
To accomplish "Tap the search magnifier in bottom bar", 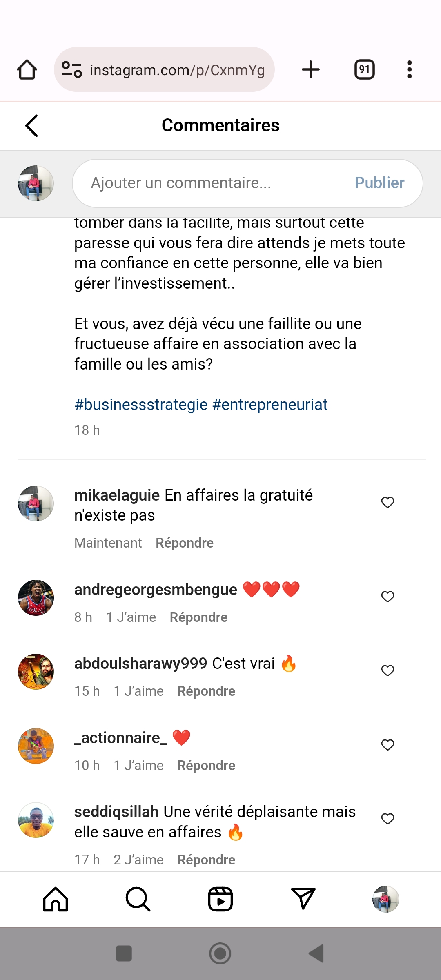I will (x=138, y=899).
